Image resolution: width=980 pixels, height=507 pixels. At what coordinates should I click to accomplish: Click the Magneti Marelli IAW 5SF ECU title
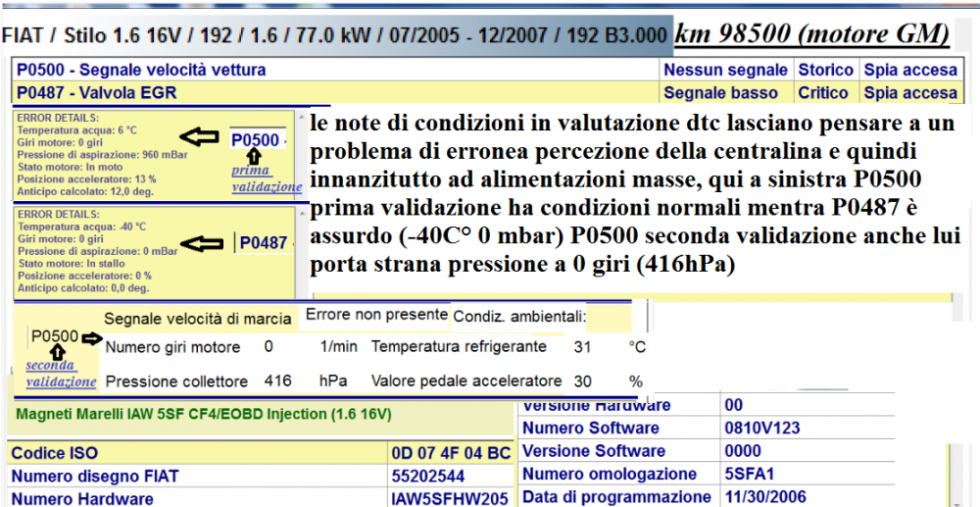click(x=203, y=414)
